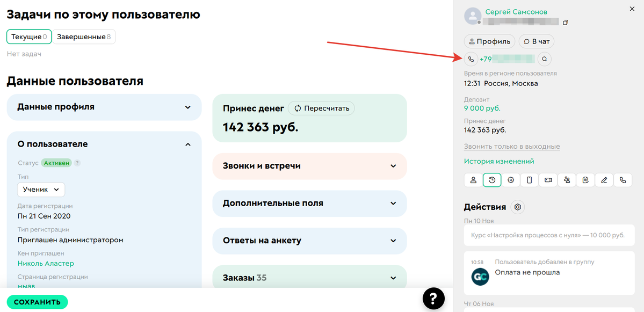The height and width of the screenshot is (312, 644).
Task: Click the smartphone icon in the action toolbar
Action: click(529, 180)
